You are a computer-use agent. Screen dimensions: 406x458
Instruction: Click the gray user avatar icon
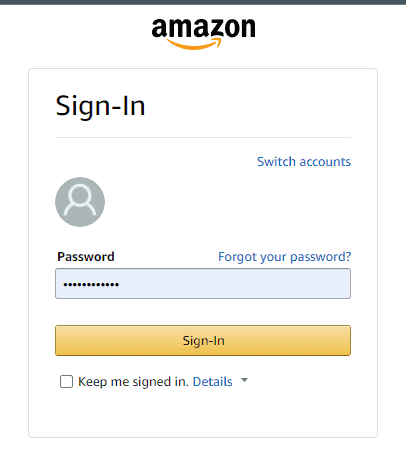[x=80, y=202]
